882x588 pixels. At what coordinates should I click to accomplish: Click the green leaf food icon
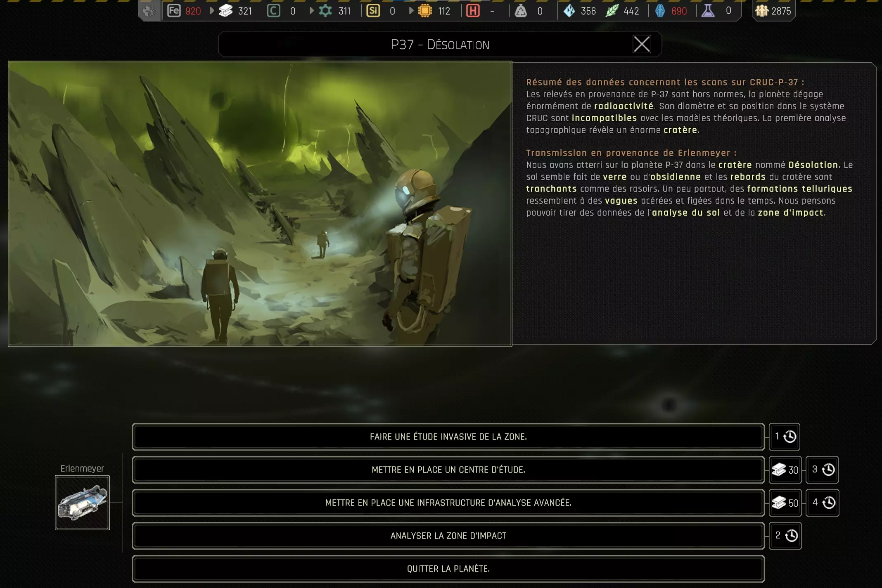612,11
